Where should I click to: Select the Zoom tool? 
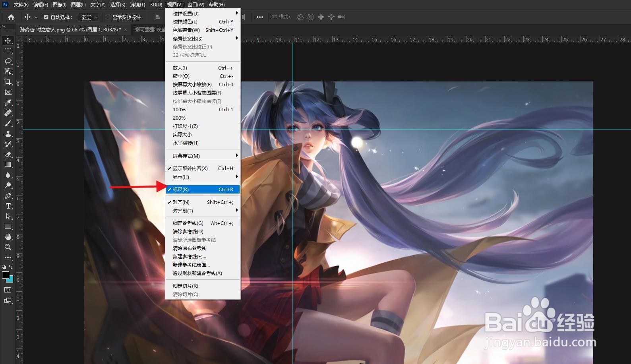8,247
